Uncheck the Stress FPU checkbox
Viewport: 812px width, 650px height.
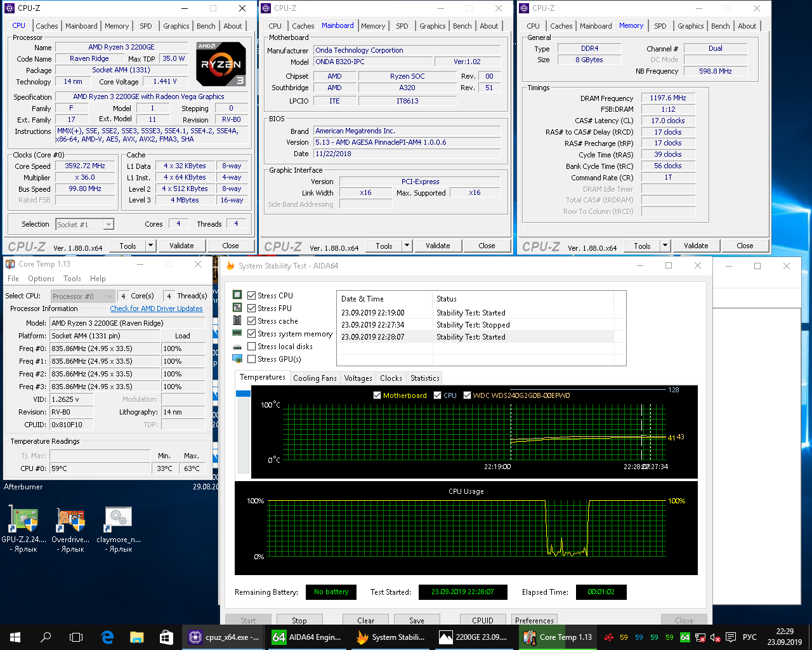252,308
